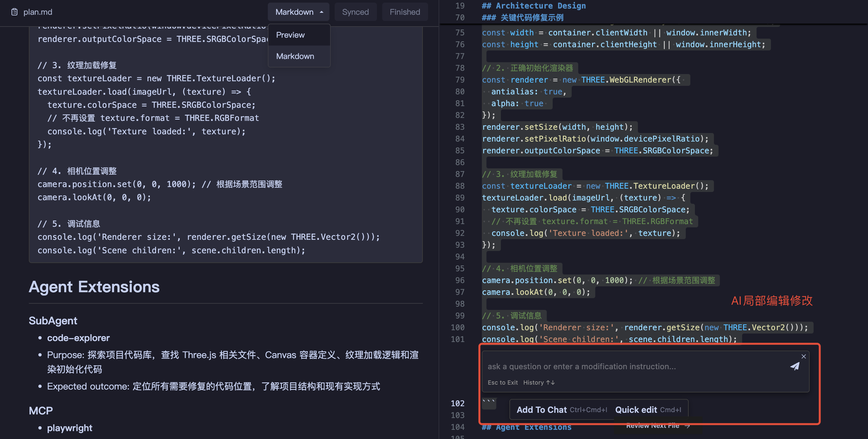This screenshot has height=439, width=868.
Task: Click the code fence icon near line 102
Action: (489, 404)
